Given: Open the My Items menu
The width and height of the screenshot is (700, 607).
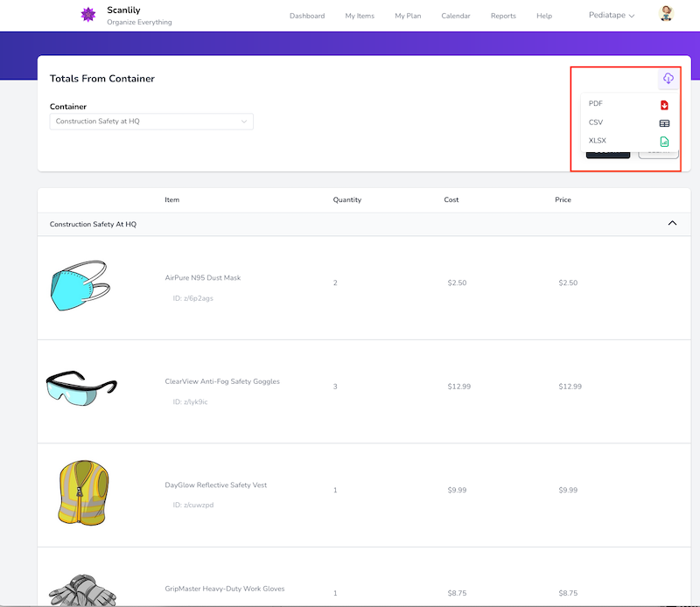Looking at the screenshot, I should pos(360,16).
